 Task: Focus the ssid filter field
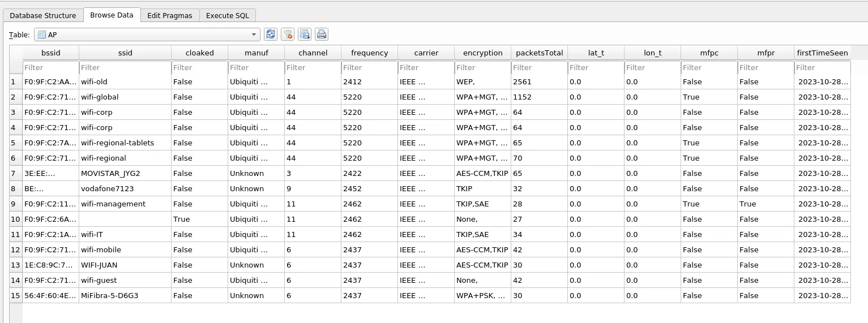(125, 67)
